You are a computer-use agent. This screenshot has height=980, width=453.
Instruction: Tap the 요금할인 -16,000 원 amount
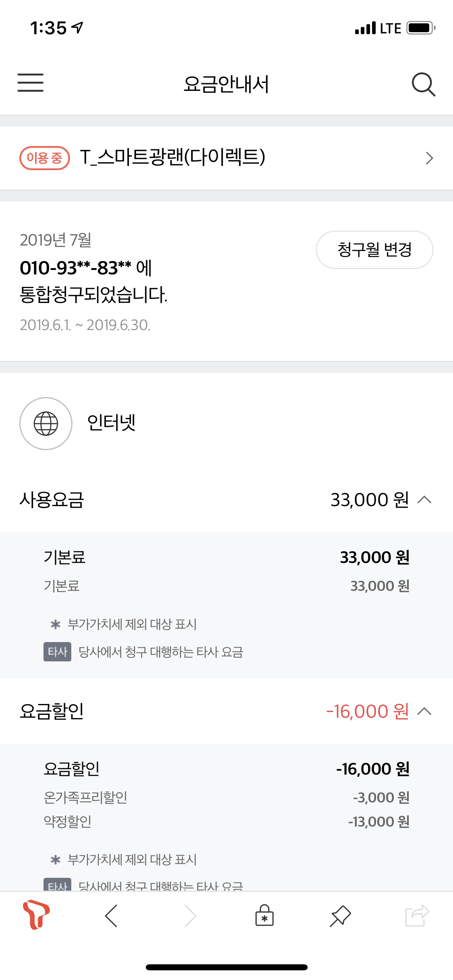(367, 712)
